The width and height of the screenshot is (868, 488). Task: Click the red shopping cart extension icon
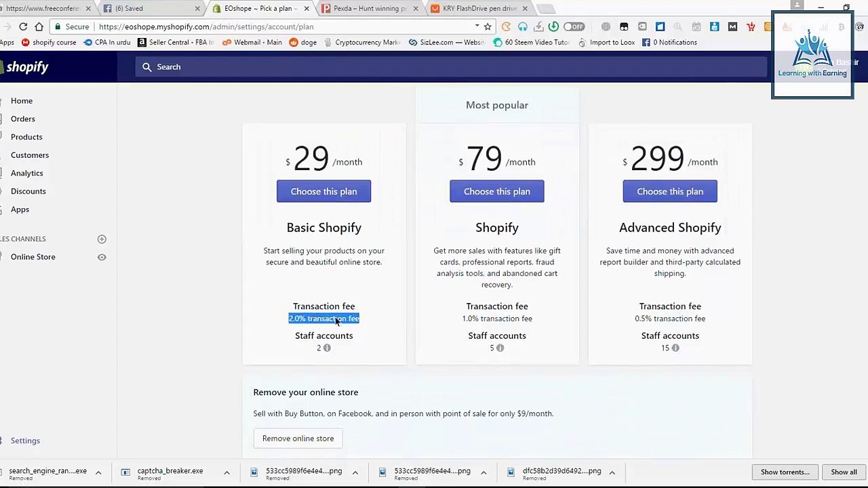tap(751, 26)
